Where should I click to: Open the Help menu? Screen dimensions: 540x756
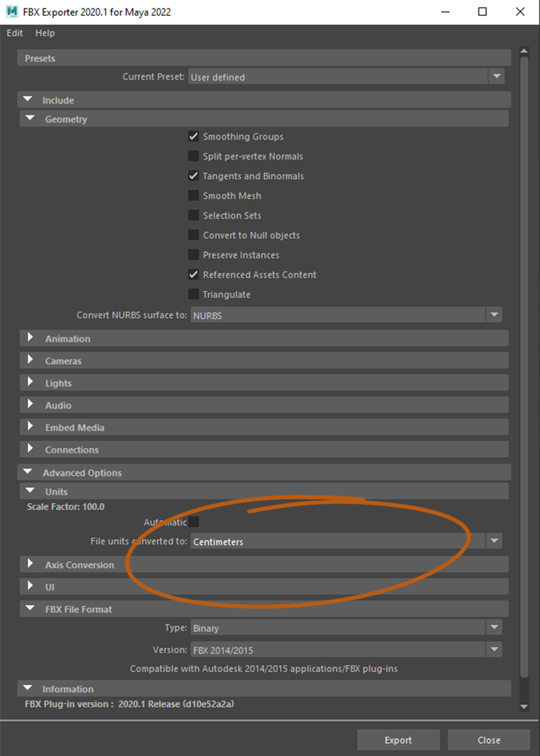pos(45,33)
